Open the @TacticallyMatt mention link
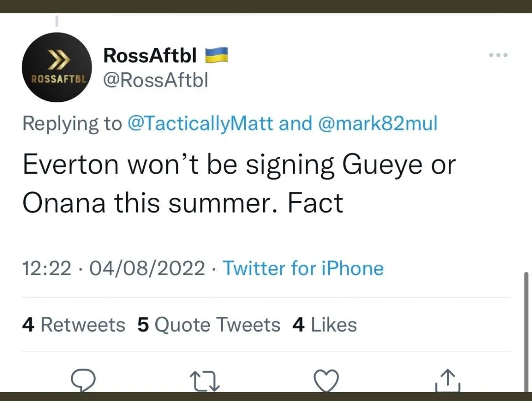The height and width of the screenshot is (401, 532). click(200, 123)
